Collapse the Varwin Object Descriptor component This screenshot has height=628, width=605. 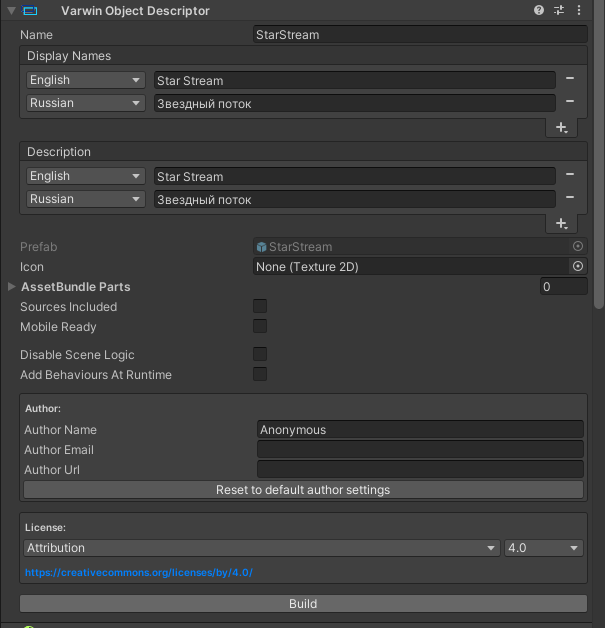click(x=10, y=11)
